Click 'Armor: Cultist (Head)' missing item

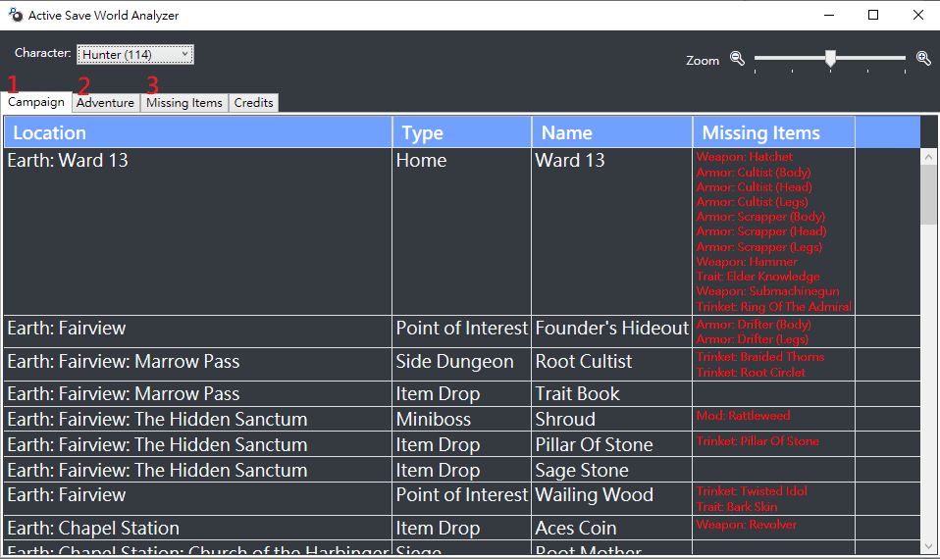point(754,187)
